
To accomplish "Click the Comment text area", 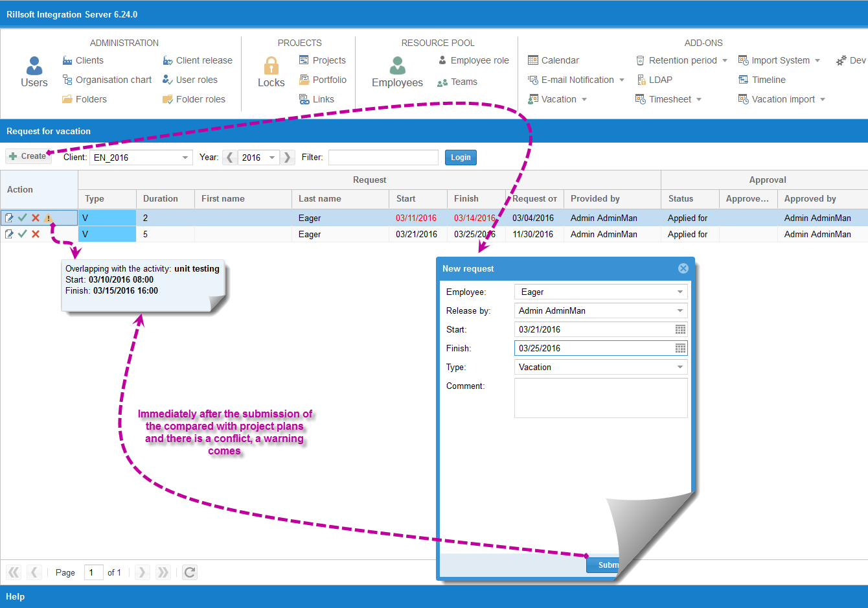I will pyautogui.click(x=601, y=398).
